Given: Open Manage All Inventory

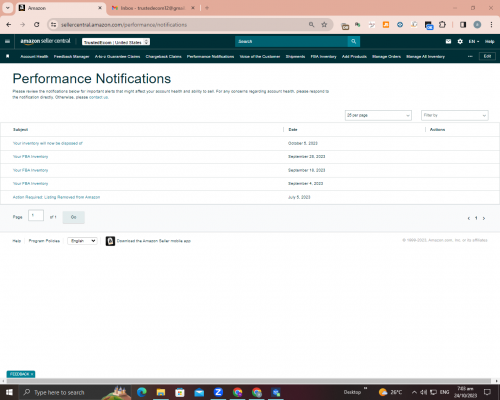Looking at the screenshot, I should (425, 56).
